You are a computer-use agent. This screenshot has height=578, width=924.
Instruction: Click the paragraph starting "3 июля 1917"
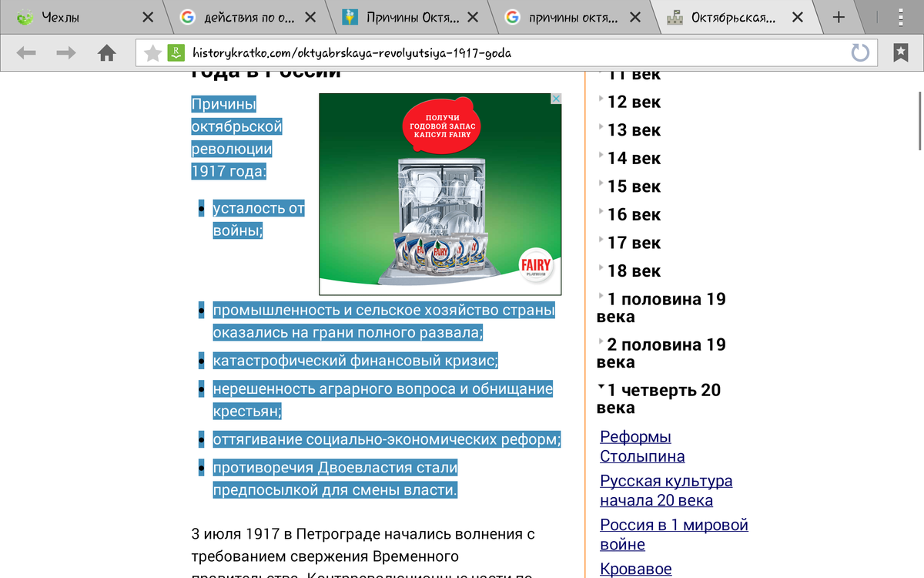[x=363, y=553]
